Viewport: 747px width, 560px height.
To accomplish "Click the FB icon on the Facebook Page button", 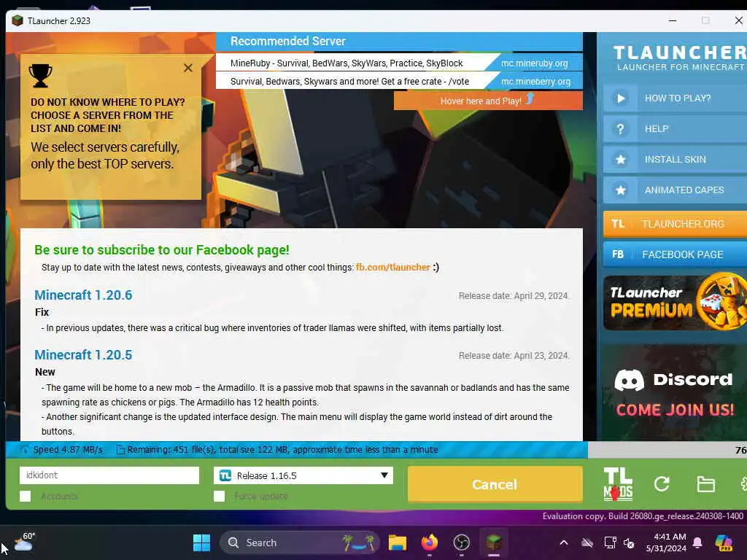I will click(x=618, y=254).
